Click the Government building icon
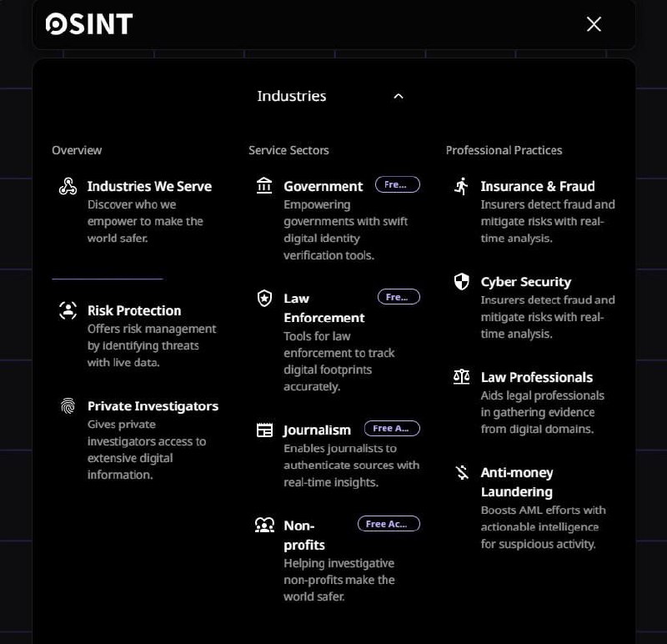Viewport: 667px width, 644px height. pos(264,185)
